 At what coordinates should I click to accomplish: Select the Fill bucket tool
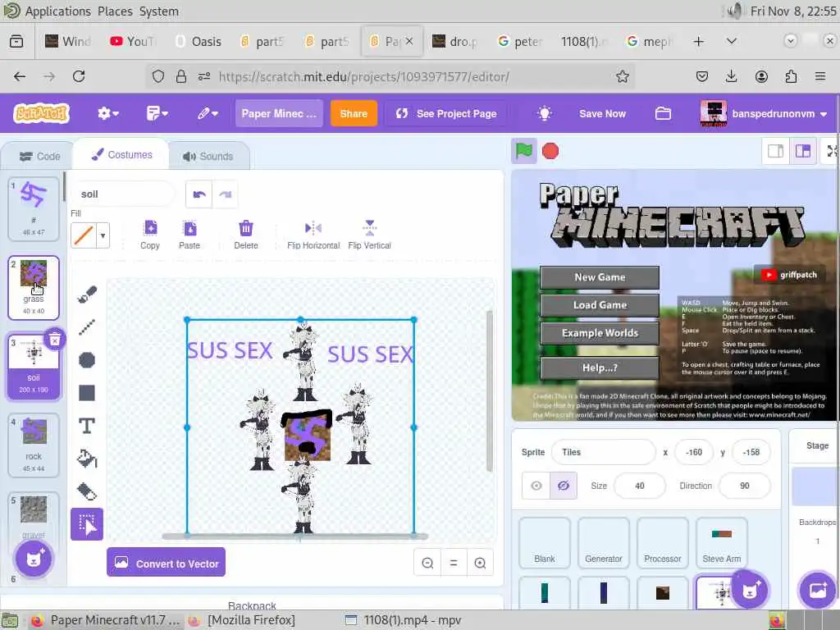(87, 459)
